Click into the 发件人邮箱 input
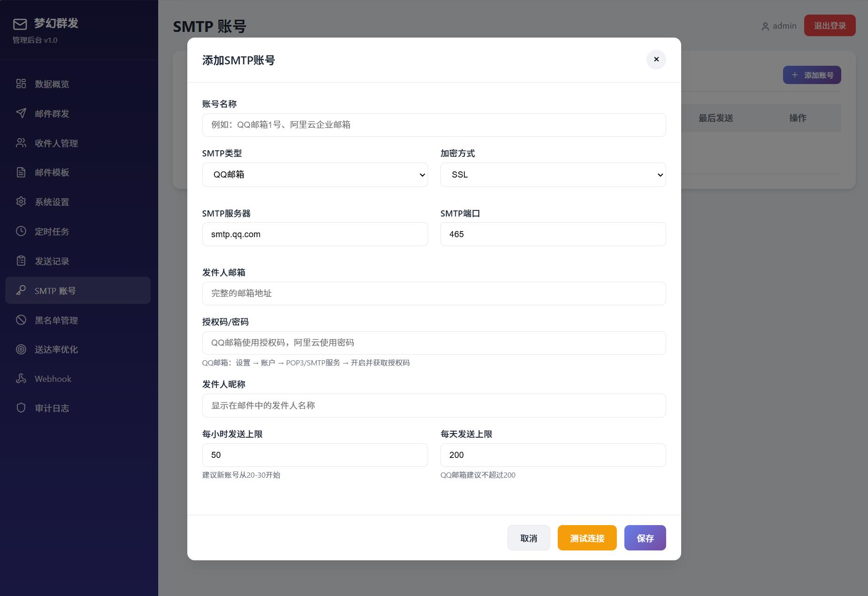 click(434, 294)
